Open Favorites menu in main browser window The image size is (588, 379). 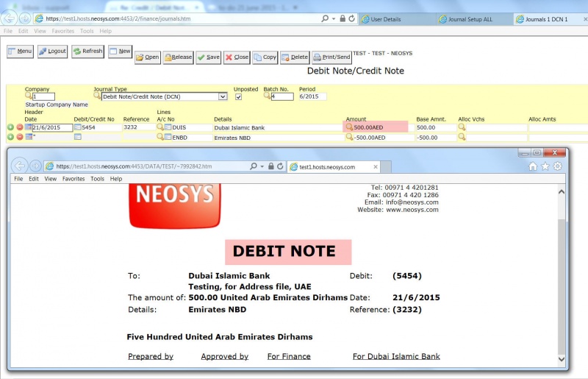click(63, 31)
